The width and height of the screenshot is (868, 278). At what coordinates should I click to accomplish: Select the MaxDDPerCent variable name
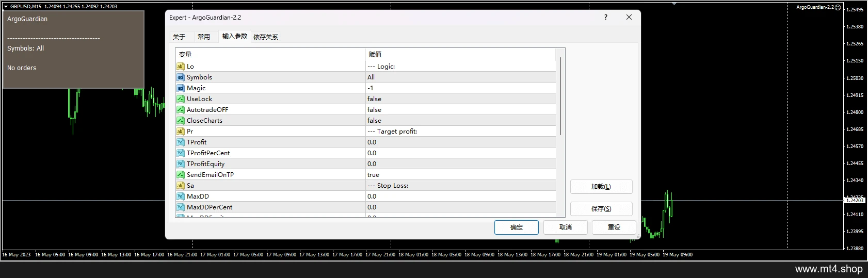(x=210, y=207)
